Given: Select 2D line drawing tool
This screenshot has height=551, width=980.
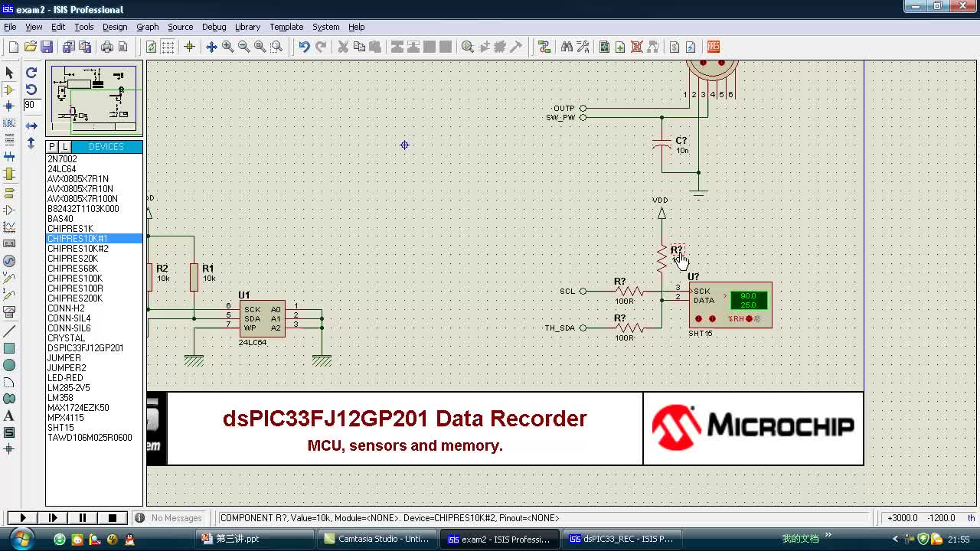Looking at the screenshot, I should [x=9, y=331].
